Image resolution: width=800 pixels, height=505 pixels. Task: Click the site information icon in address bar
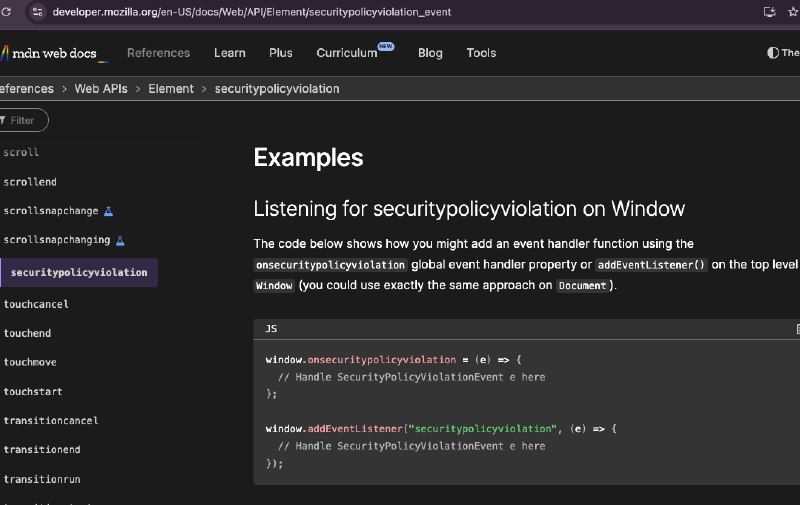pos(38,12)
